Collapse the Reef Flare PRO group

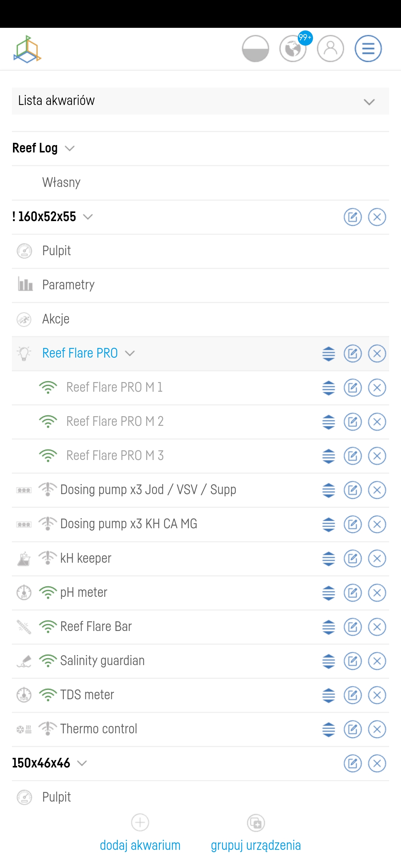click(130, 353)
